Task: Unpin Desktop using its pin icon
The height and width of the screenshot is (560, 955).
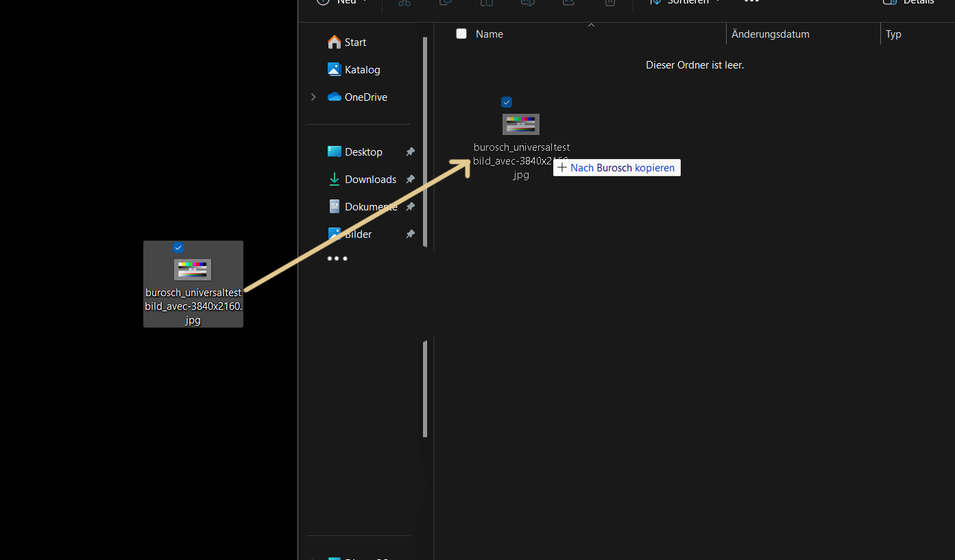Action: 410,152
